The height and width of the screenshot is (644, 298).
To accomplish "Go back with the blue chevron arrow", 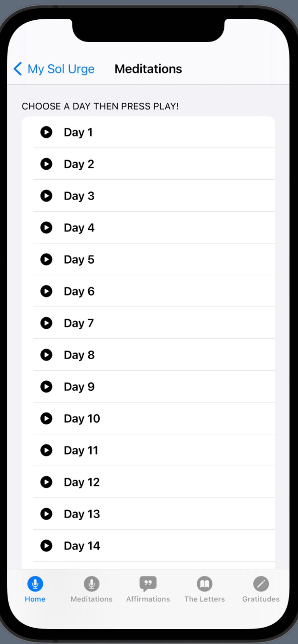I will 18,69.
